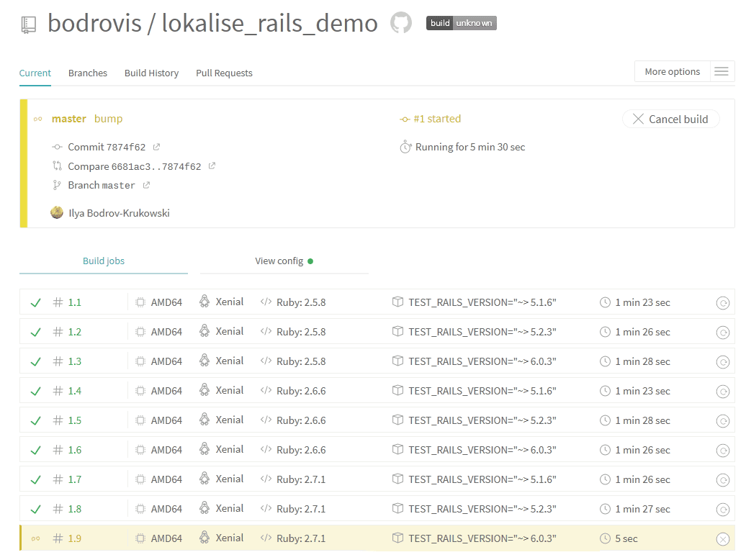
Task: Restart job 1.4 with the circular arrow
Action: pyautogui.click(x=722, y=392)
